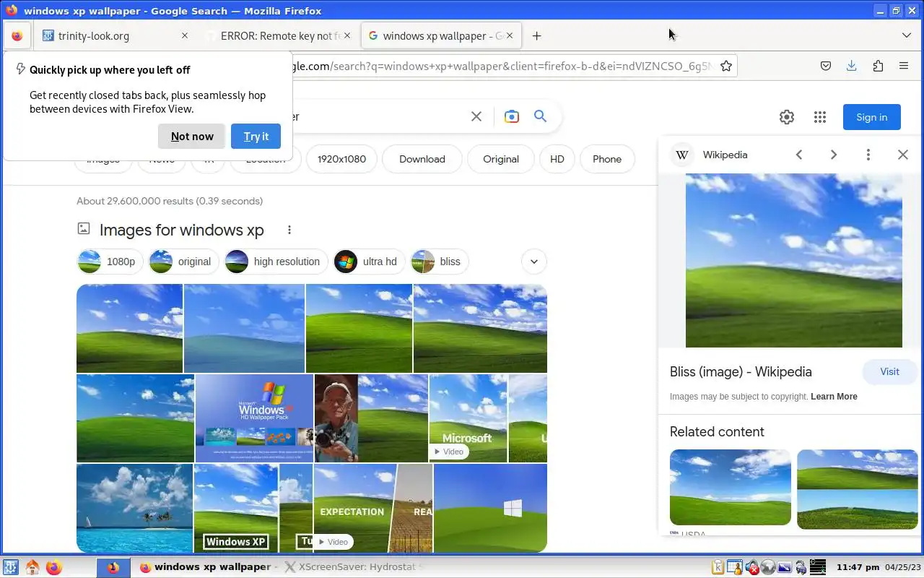
Task: Go to next image in preview panel
Action: click(x=834, y=155)
